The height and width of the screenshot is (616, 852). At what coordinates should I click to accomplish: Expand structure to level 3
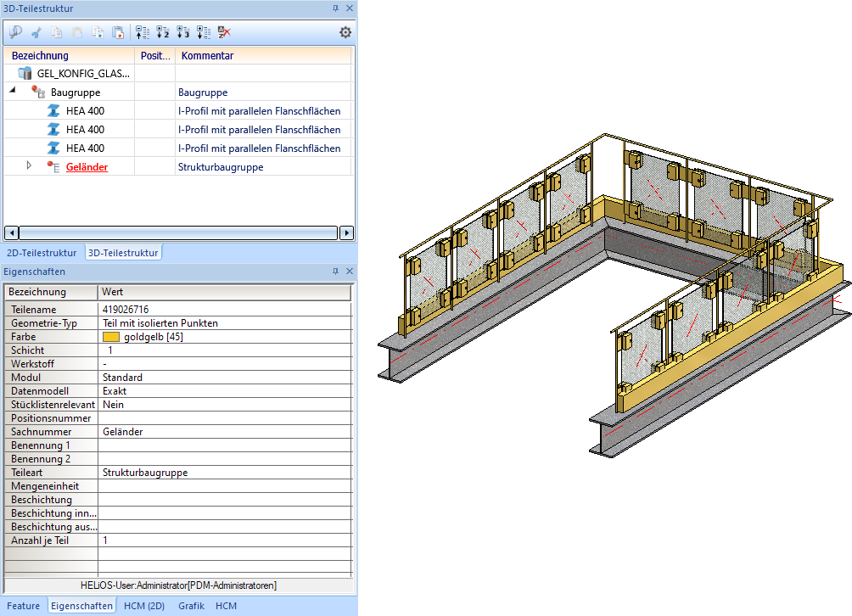coord(182,32)
